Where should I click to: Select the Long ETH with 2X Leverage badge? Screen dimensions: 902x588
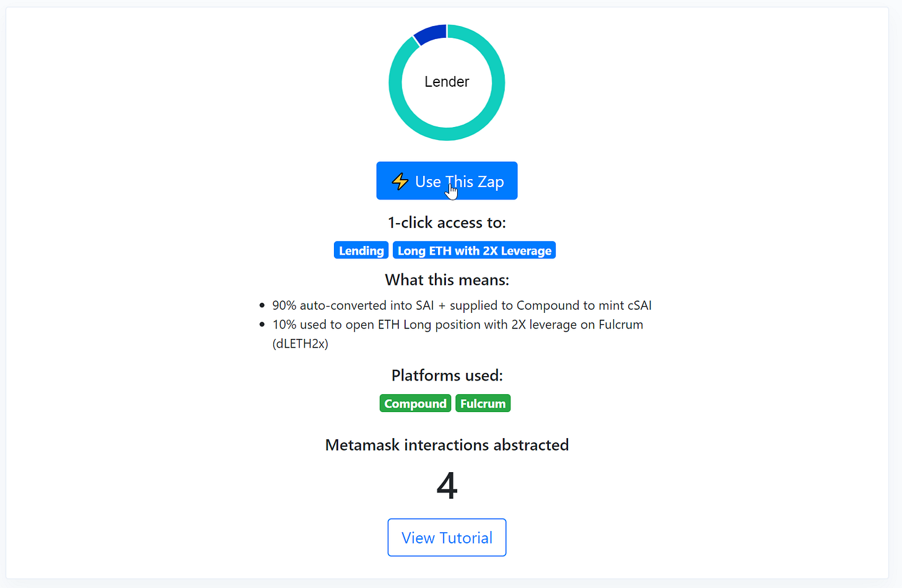(474, 250)
